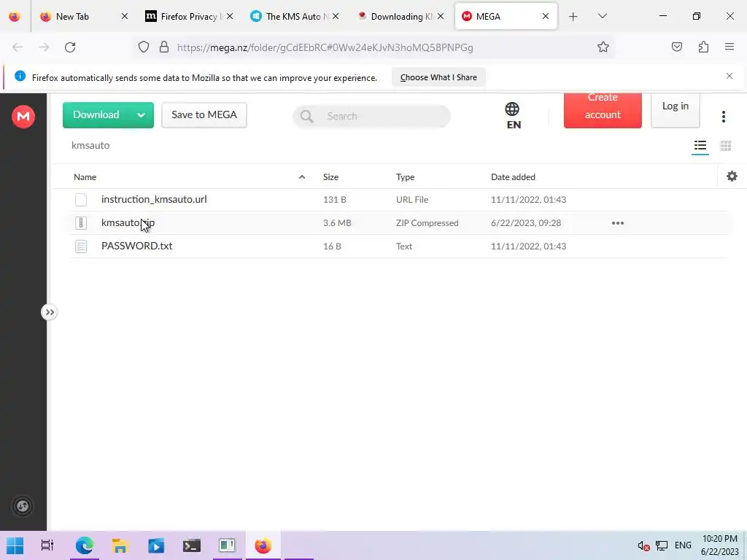Click the Firefox View icon
This screenshot has height=560, width=747.
point(15,16)
